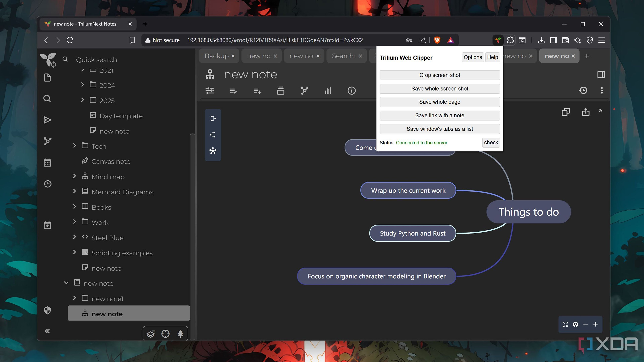Screen dimensions: 644x362
Task: Click Save link with a note
Action: [x=440, y=116]
